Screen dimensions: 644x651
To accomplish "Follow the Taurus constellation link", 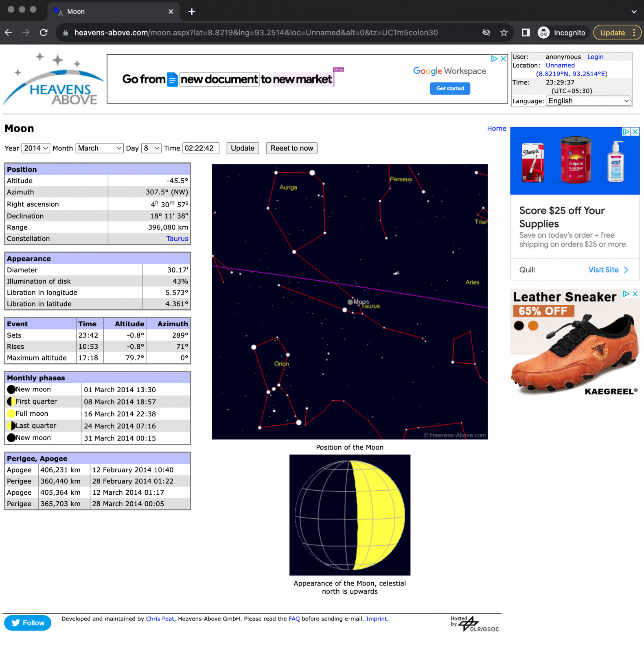I will (177, 239).
